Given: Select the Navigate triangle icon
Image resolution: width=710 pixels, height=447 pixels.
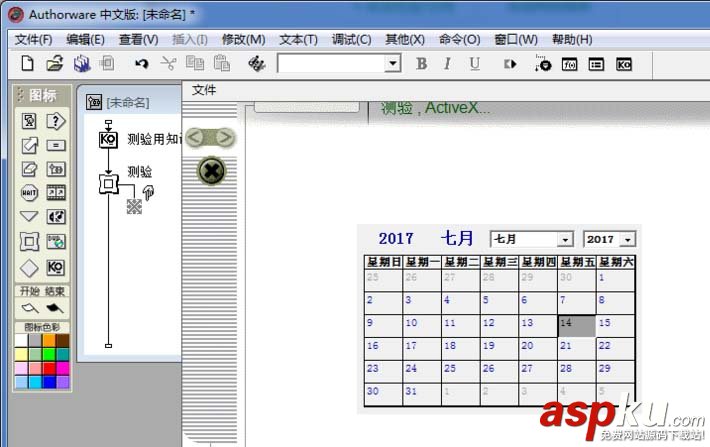Looking at the screenshot, I should [29, 216].
